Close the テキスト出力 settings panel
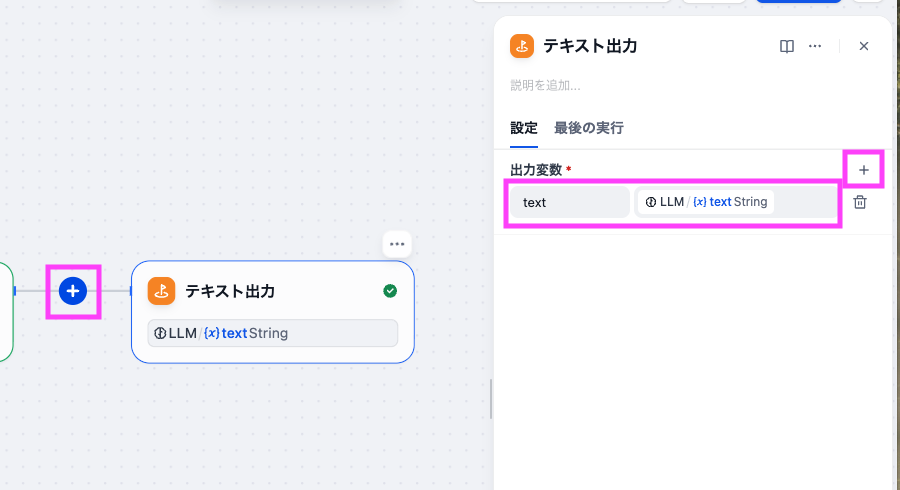900x490 pixels. tap(864, 46)
